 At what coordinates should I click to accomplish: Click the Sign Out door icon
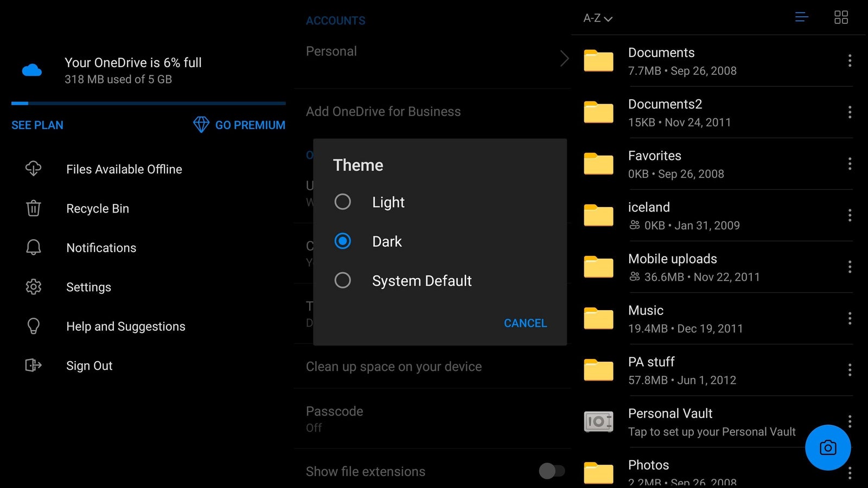coord(34,365)
